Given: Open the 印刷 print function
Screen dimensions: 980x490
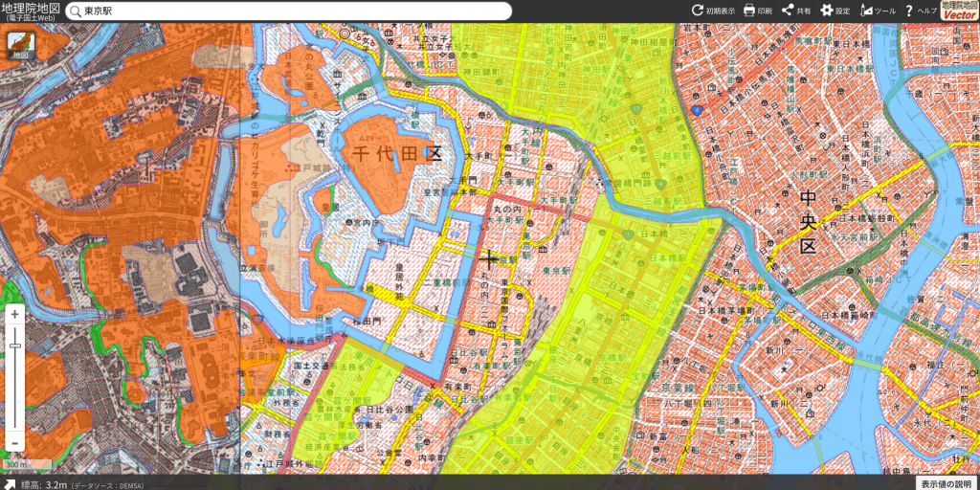Looking at the screenshot, I should pos(758,11).
